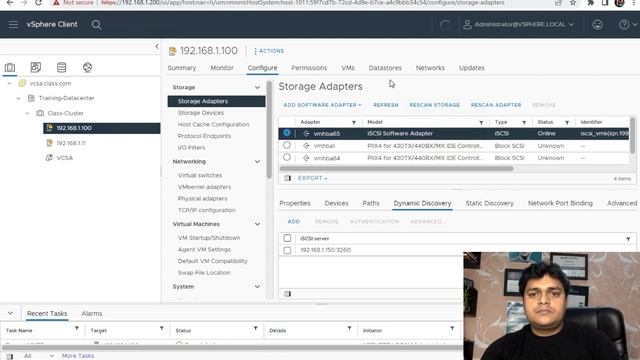Filter the Adapter column

pyautogui.click(x=354, y=122)
